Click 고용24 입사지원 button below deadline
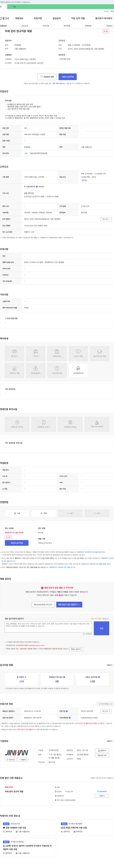Viewport: 114px width, 868px height. coord(17,543)
